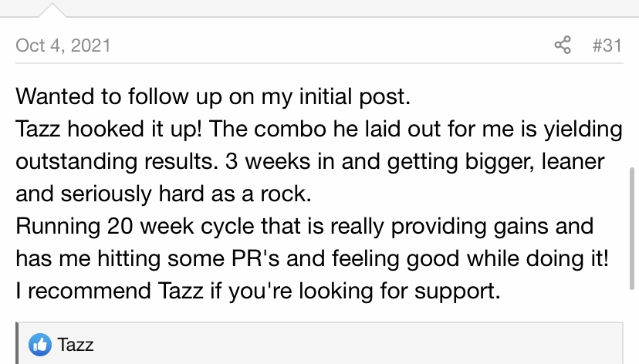The height and width of the screenshot is (364, 639).
Task: Click the line 'Wanted to follow up on my initial post.'
Action: pos(213,96)
